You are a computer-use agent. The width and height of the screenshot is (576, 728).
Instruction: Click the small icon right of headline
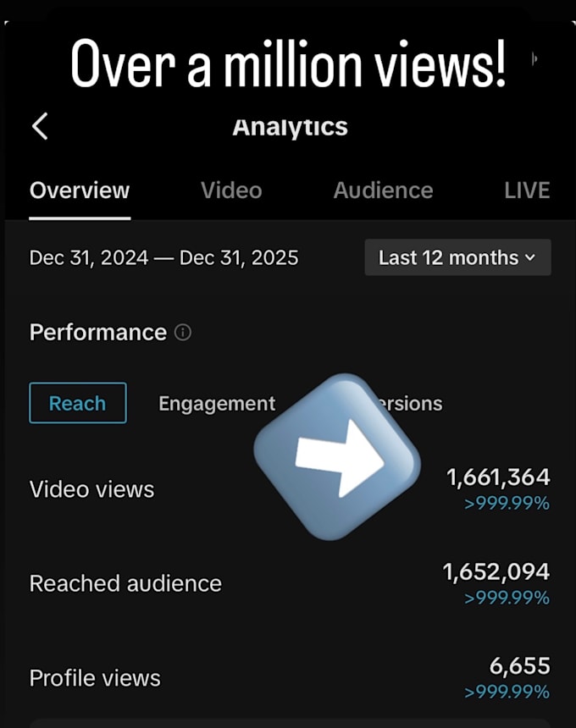click(534, 59)
